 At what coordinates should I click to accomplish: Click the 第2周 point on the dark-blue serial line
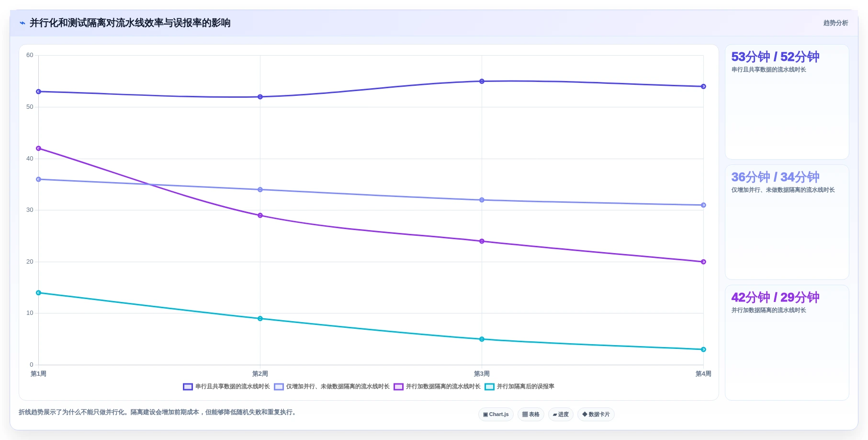pos(260,97)
